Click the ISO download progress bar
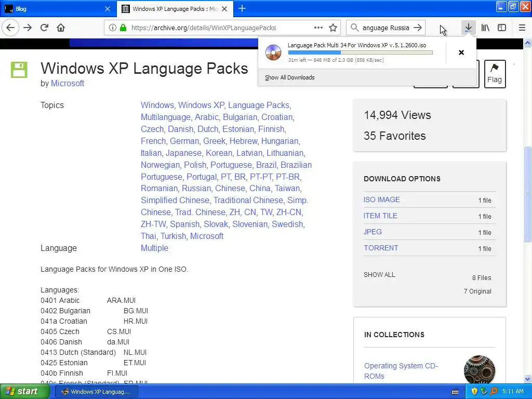This screenshot has width=532, height=399. pyautogui.click(x=361, y=52)
